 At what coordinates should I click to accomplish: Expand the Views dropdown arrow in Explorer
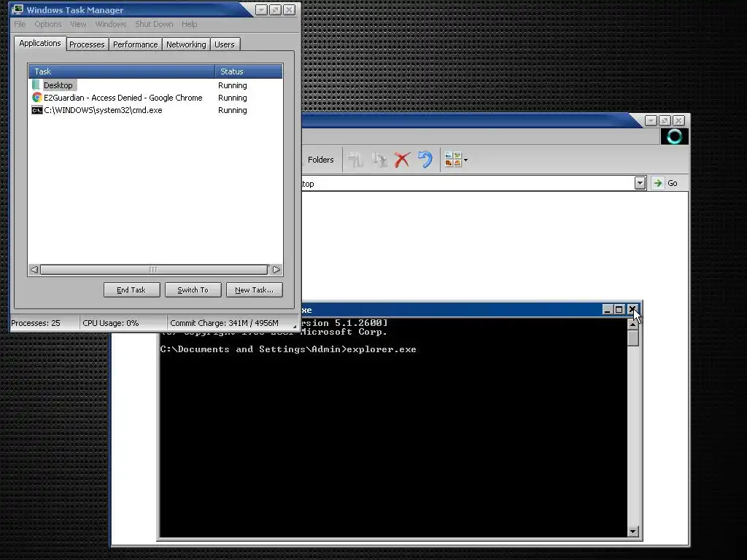[x=466, y=160]
